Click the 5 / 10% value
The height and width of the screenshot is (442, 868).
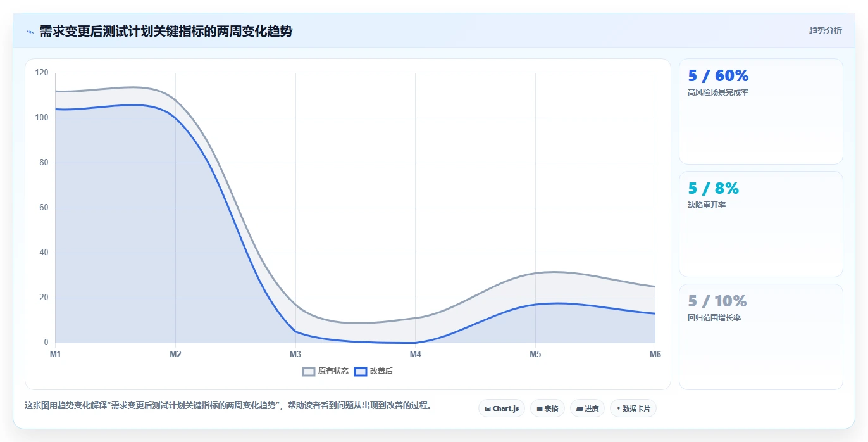click(x=717, y=301)
